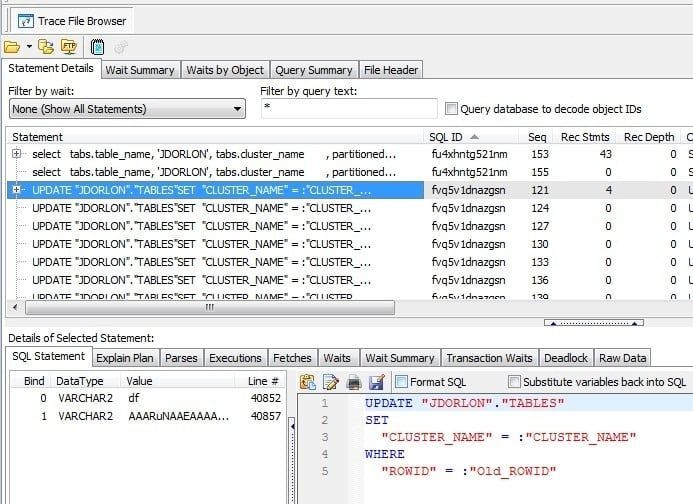The width and height of the screenshot is (693, 504).
Task: Click the Value column header
Action: point(177,381)
